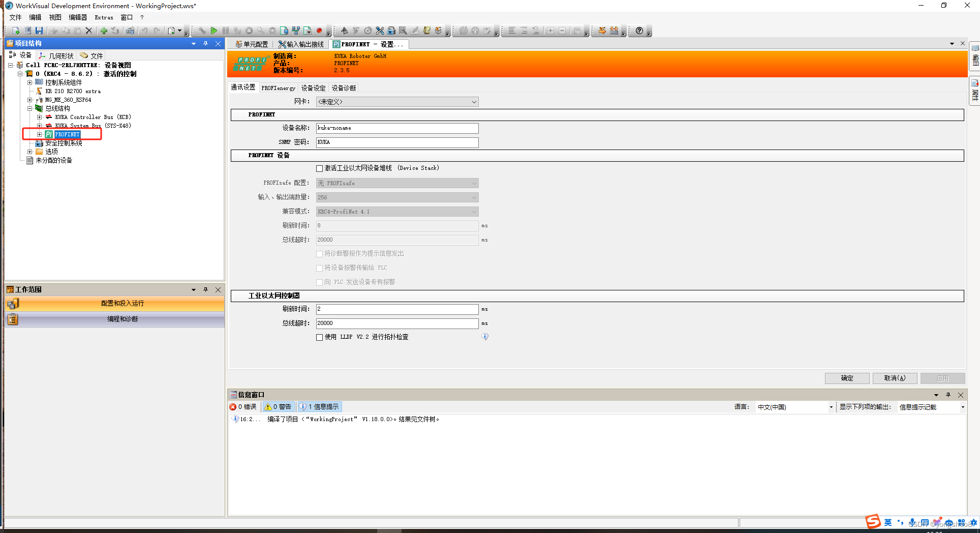The height and width of the screenshot is (533, 980).
Task: Click the orange arrows deploy toolbar icon
Action: (602, 31)
